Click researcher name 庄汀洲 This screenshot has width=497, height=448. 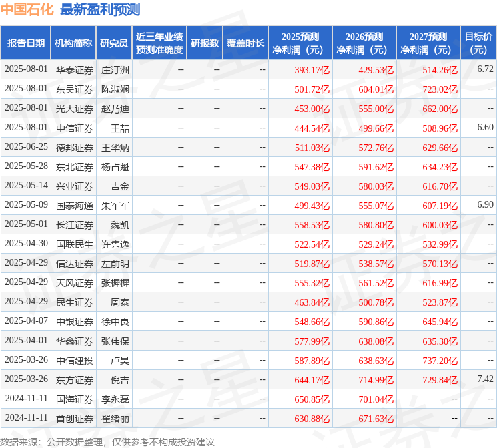tap(115, 70)
